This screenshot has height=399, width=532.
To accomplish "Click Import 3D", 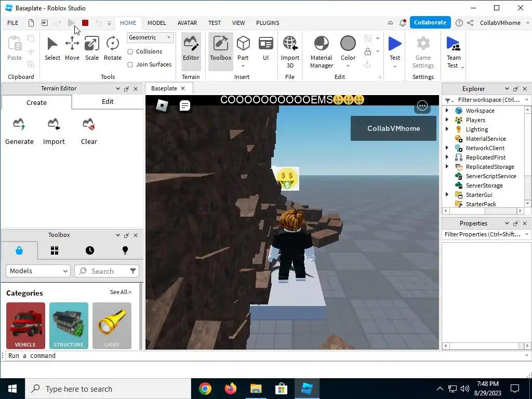I will [x=290, y=52].
